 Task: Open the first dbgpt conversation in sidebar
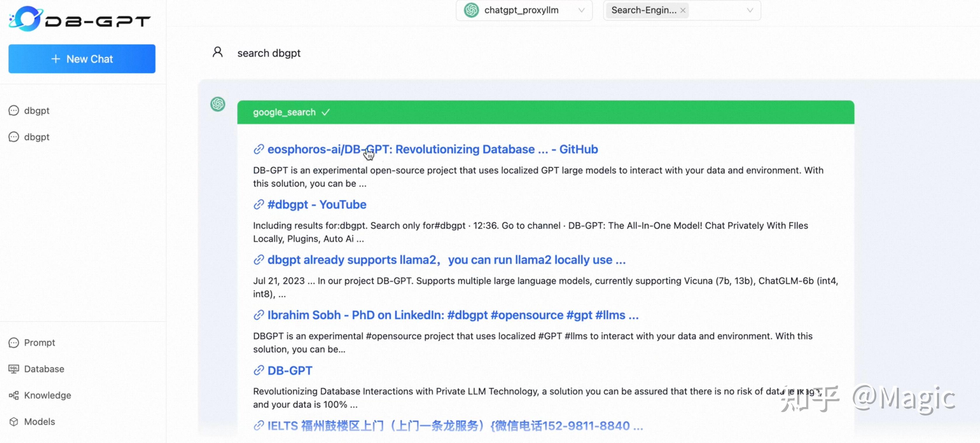coord(37,110)
